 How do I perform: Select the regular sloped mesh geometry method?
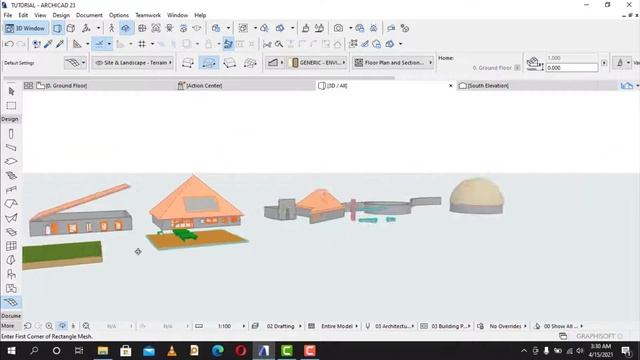pos(250,62)
